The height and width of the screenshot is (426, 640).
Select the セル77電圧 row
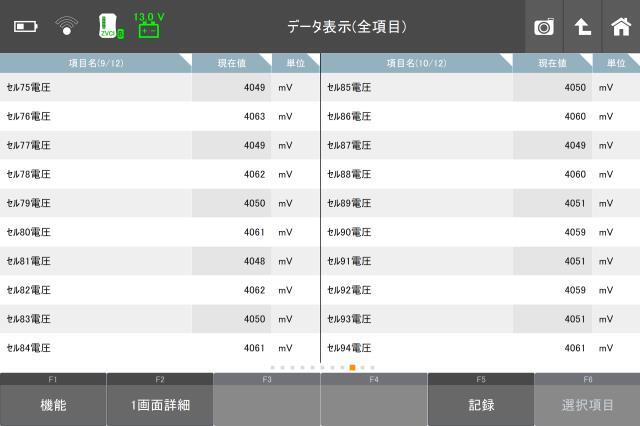point(160,145)
